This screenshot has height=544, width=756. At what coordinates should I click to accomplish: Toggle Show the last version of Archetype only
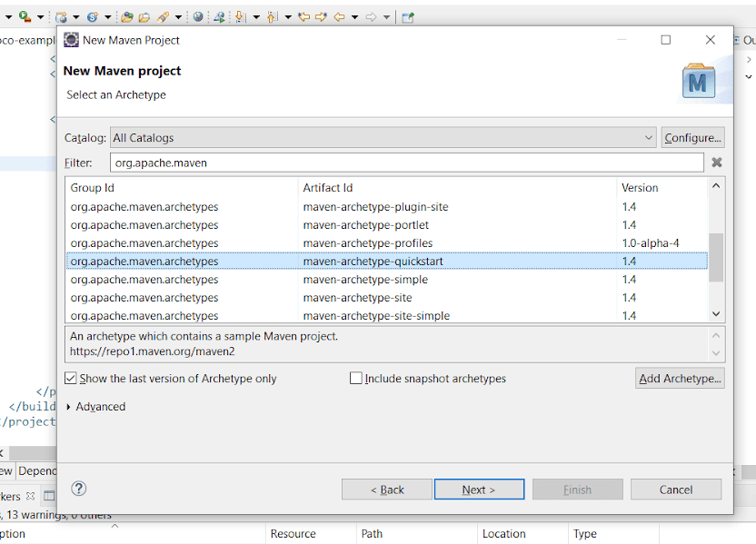click(70, 378)
